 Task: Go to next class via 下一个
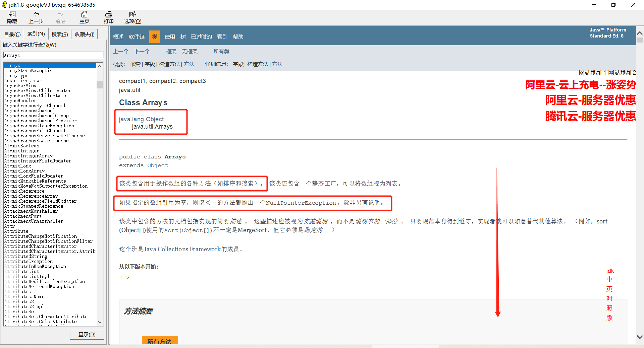[142, 51]
